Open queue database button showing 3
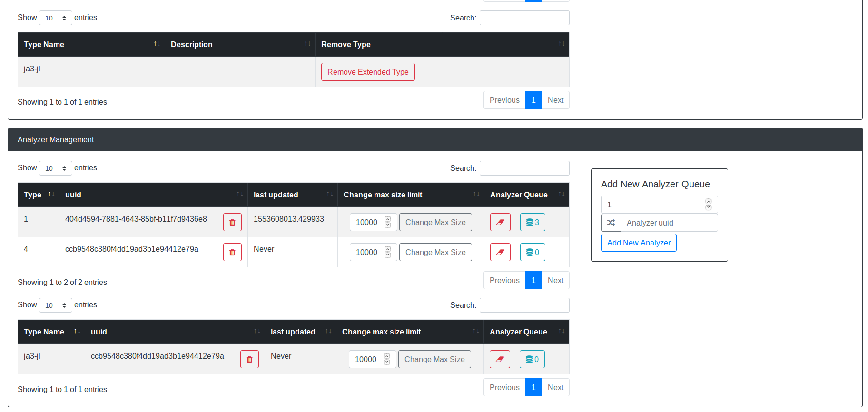Screen dimensions: 868x412 533,222
